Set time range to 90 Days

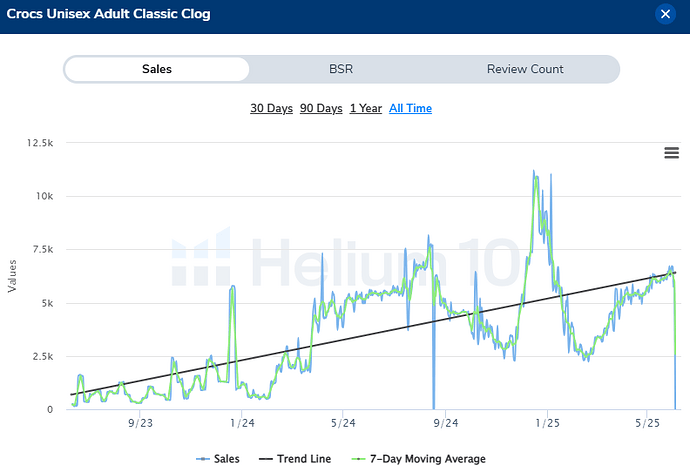pos(321,108)
